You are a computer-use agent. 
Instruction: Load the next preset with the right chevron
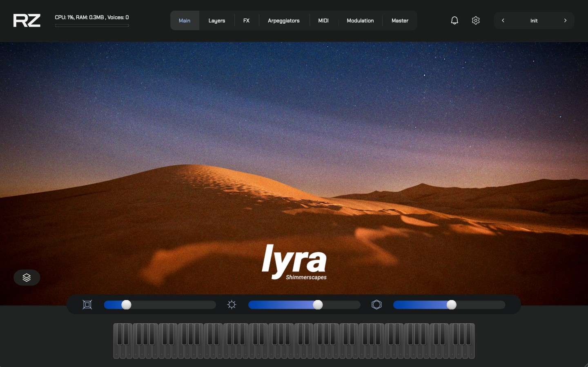coord(565,20)
